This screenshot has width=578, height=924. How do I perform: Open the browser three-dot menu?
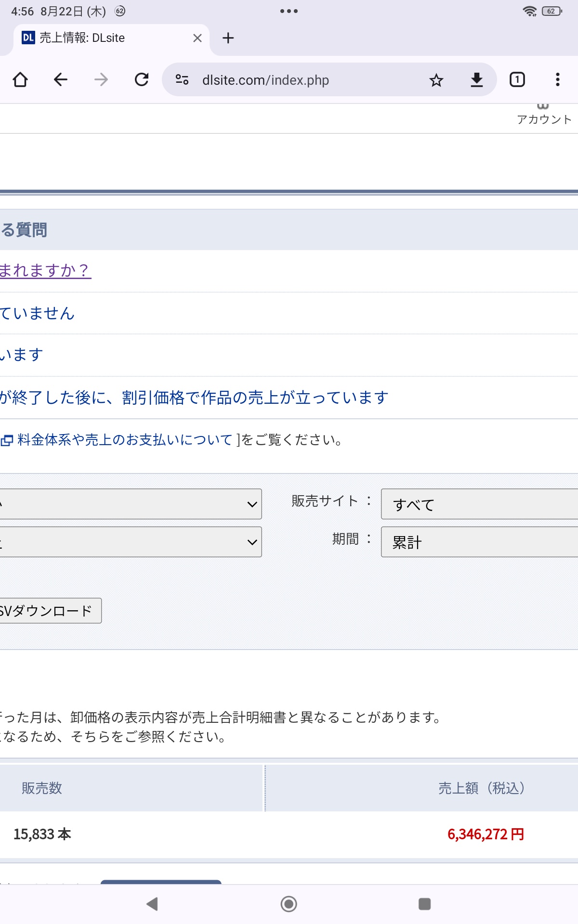[x=558, y=79]
